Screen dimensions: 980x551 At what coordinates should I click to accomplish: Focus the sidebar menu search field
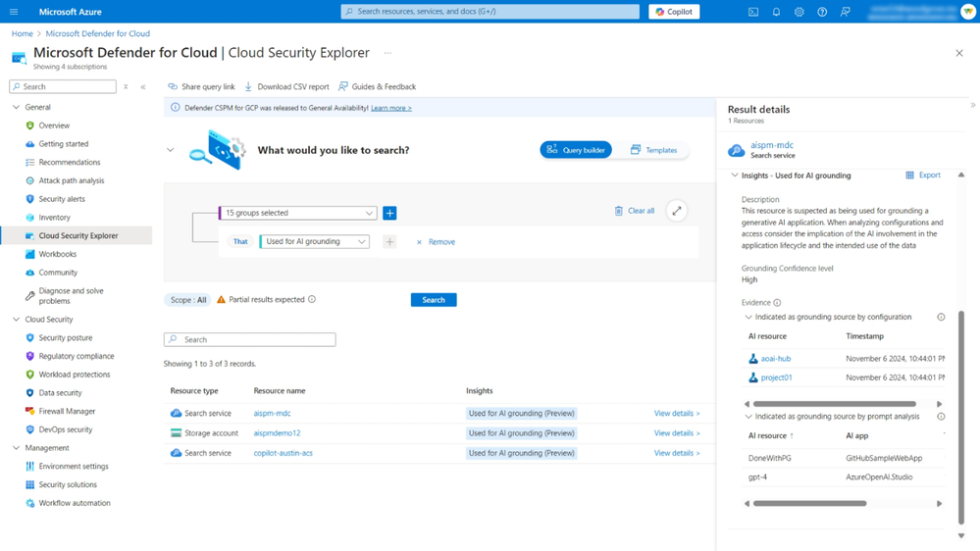pos(63,87)
